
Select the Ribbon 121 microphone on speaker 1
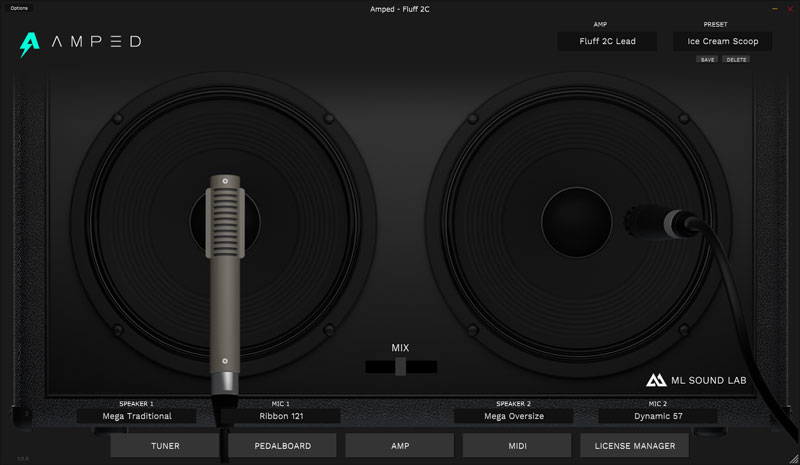coord(225,285)
